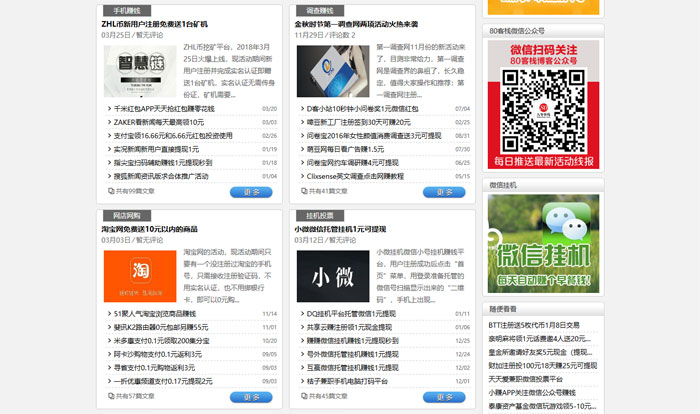Image resolution: width=700 pixels, height=414 pixels.
Task: Open 问卷宝网约车调研赚4元可提现 link
Action: (352, 163)
